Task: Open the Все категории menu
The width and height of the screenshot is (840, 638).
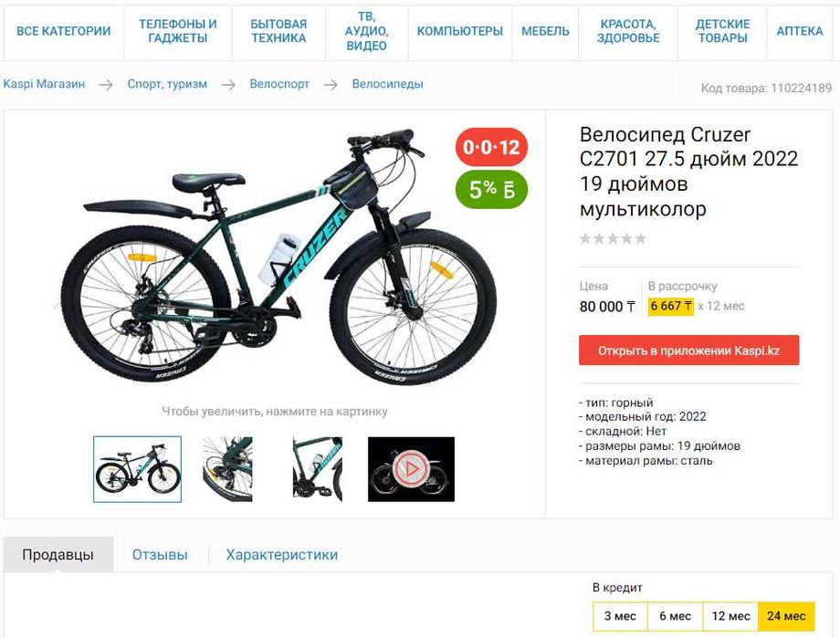Action: click(63, 31)
